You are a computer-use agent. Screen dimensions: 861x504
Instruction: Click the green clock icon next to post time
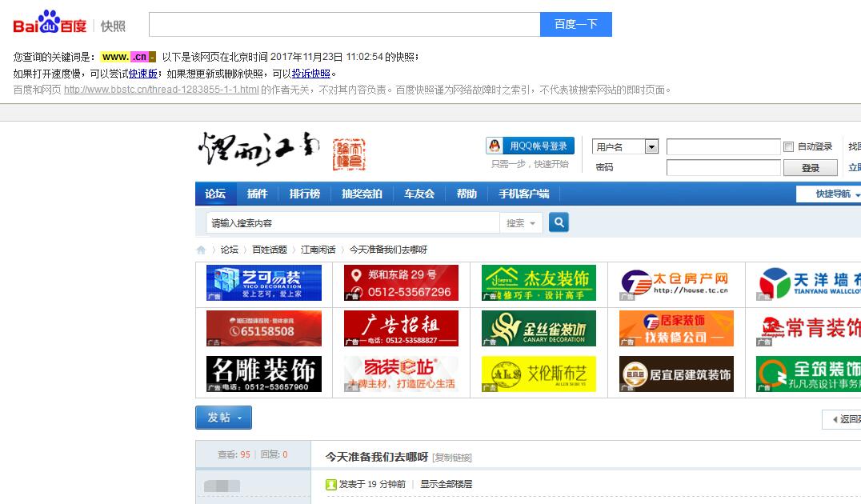tap(330, 482)
